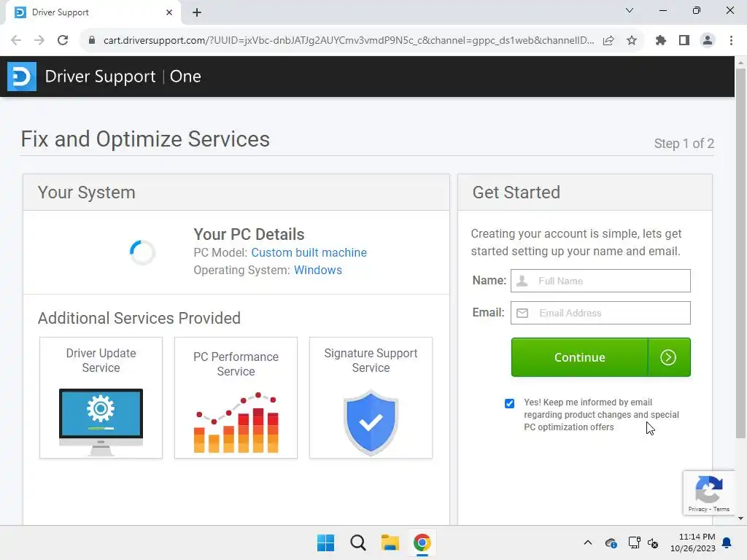The width and height of the screenshot is (747, 560).
Task: Click the scrollbar down arrow
Action: [740, 518]
